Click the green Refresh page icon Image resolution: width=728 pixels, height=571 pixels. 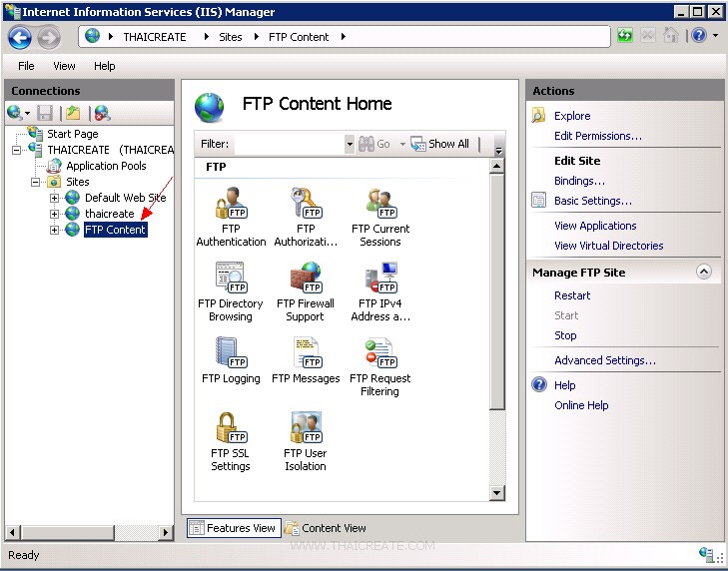click(625, 35)
